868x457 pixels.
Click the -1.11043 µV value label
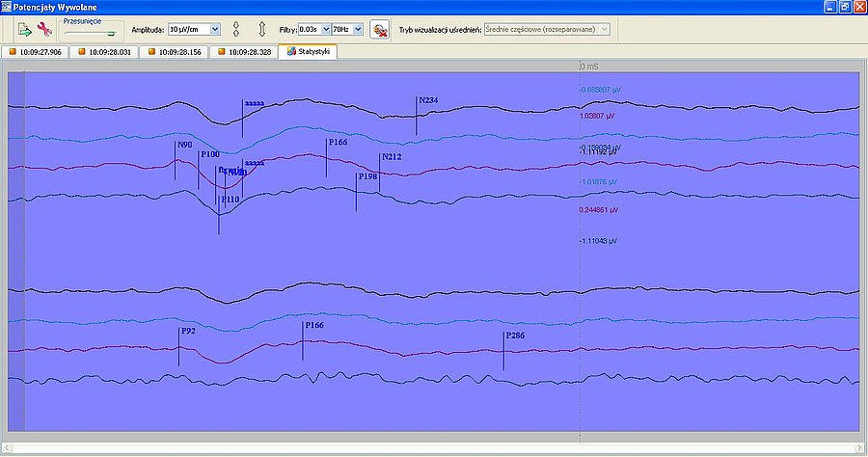(x=598, y=241)
